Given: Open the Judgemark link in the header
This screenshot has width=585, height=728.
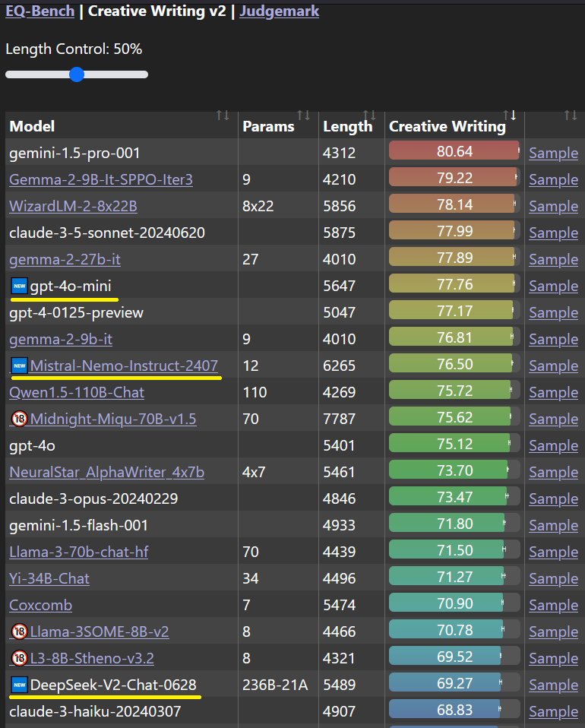Looking at the screenshot, I should [279, 11].
